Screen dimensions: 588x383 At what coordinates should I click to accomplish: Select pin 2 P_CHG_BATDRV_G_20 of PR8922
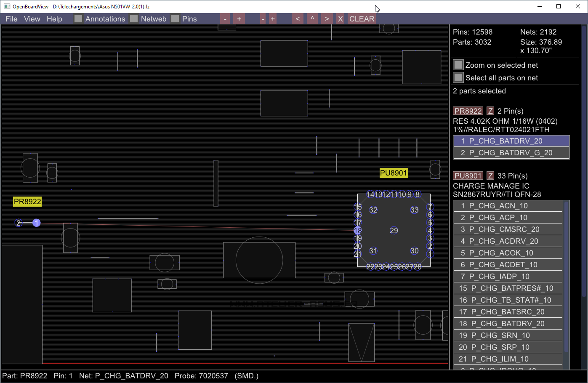tap(511, 153)
